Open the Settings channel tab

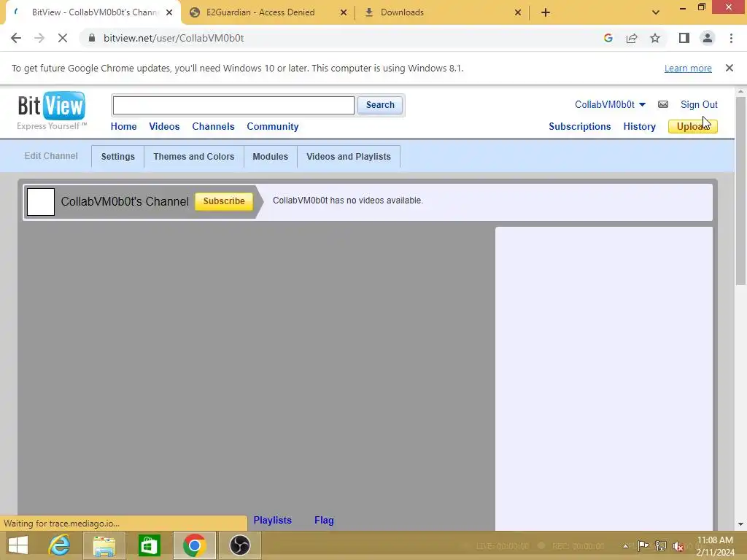pyautogui.click(x=117, y=157)
